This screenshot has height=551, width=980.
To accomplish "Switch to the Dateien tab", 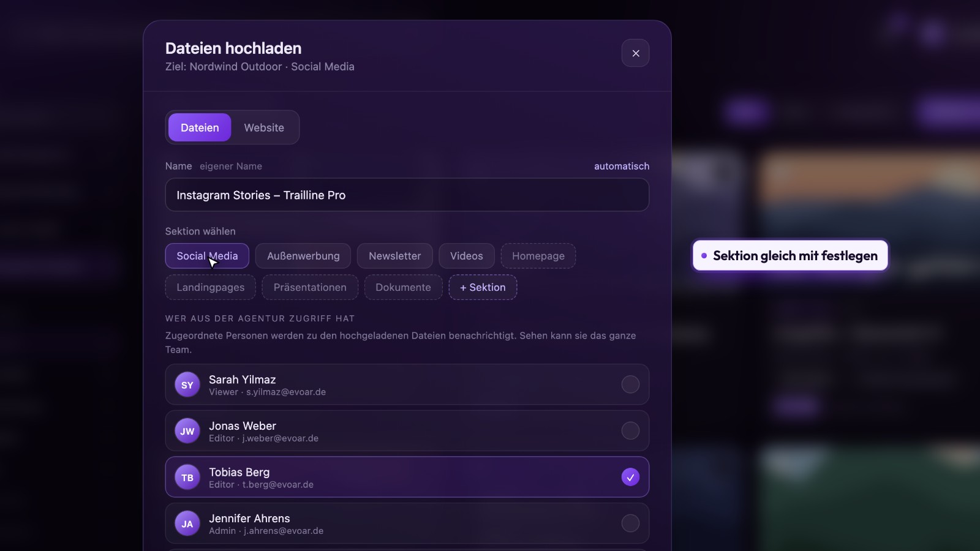I will 200,127.
